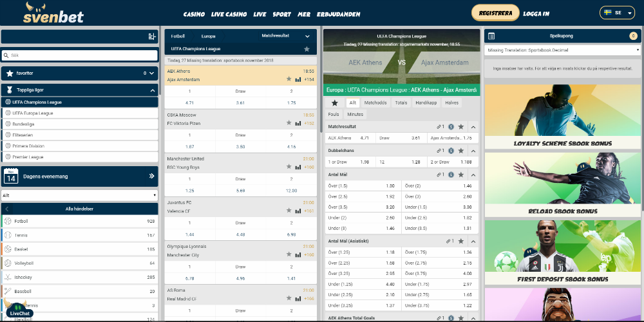Open statistics for CSKA Moscow match
644x322 pixels.
pyautogui.click(x=298, y=123)
